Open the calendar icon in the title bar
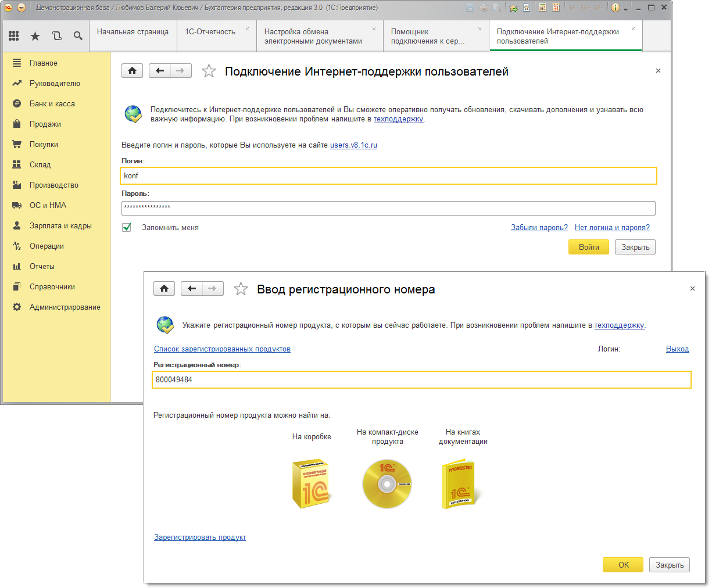The image size is (712, 588). [556, 8]
